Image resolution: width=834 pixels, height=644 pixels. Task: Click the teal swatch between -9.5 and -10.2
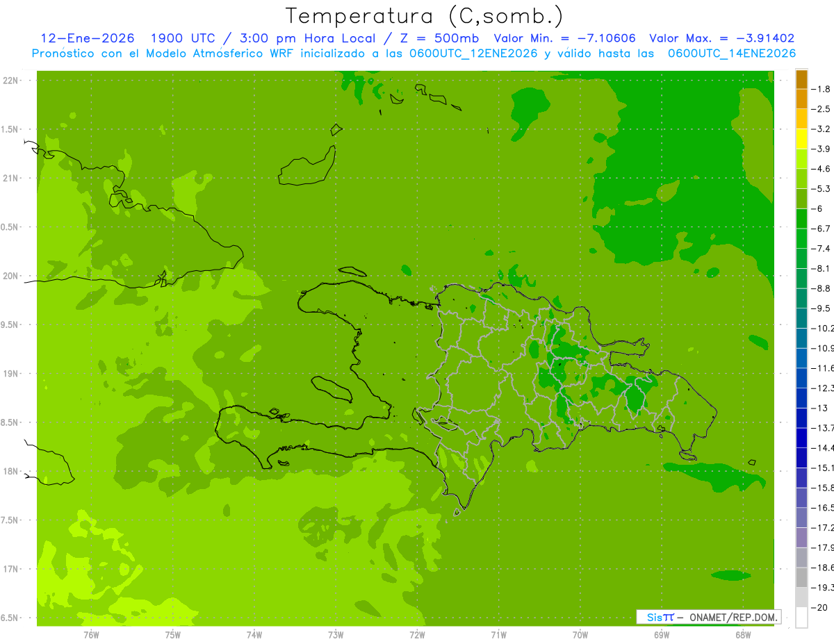coord(801,318)
